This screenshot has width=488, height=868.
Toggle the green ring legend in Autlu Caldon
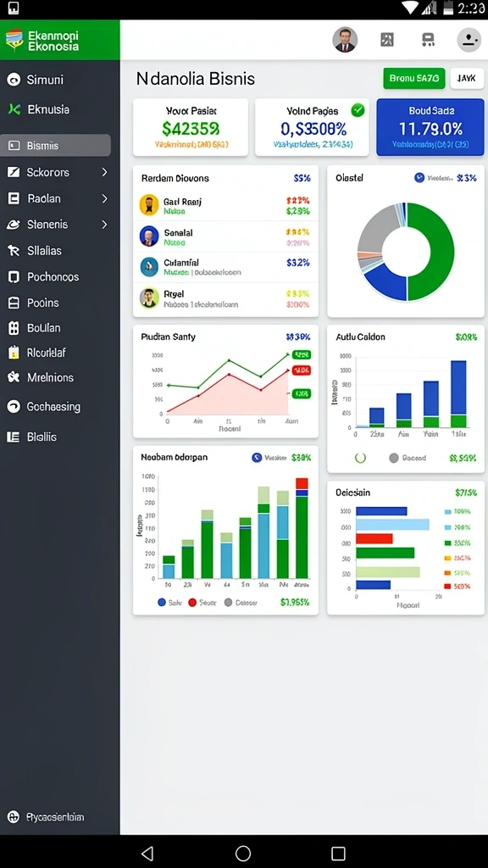point(360,458)
